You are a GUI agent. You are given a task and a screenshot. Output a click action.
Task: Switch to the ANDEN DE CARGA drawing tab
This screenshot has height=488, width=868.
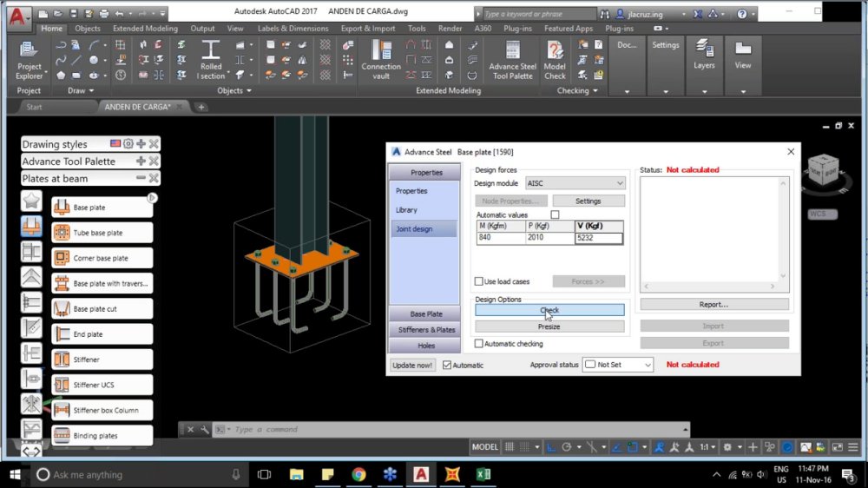coord(138,107)
